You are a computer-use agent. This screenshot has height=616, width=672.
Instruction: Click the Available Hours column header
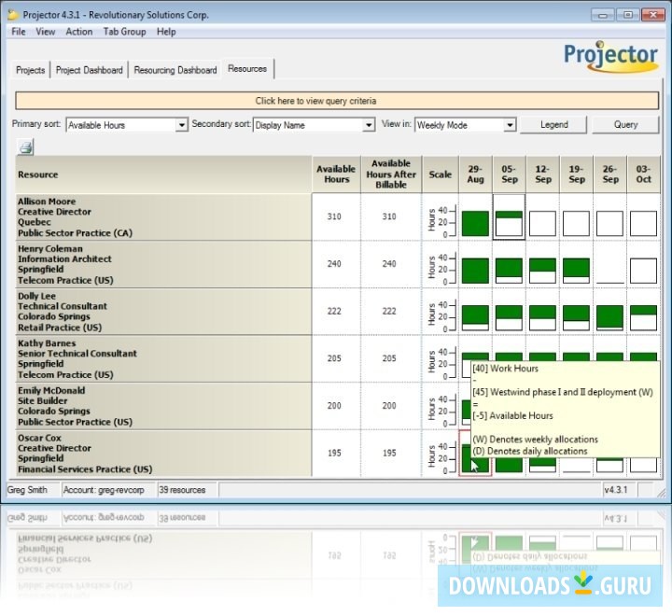click(336, 174)
